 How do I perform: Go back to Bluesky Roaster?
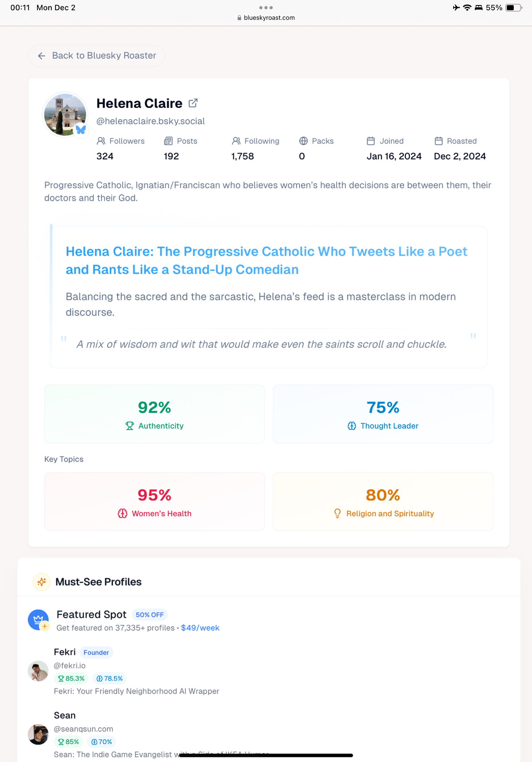pos(96,56)
